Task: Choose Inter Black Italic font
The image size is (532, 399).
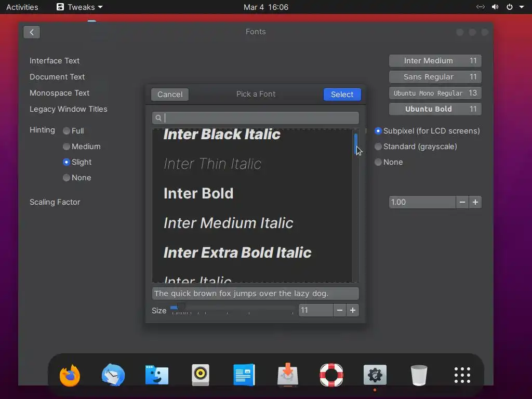Action: click(252, 135)
